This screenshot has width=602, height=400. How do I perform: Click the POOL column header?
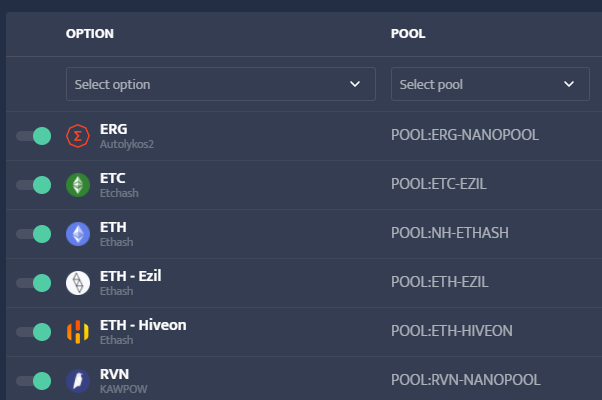(x=408, y=34)
